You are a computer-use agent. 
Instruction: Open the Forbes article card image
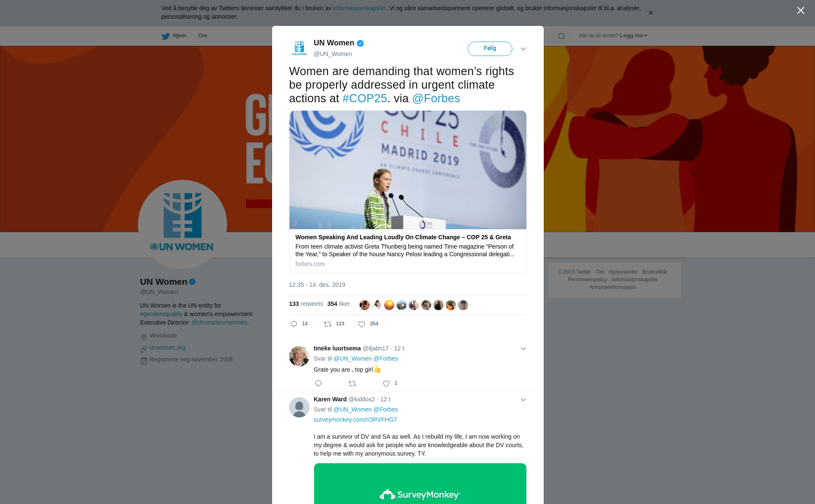[408, 170]
